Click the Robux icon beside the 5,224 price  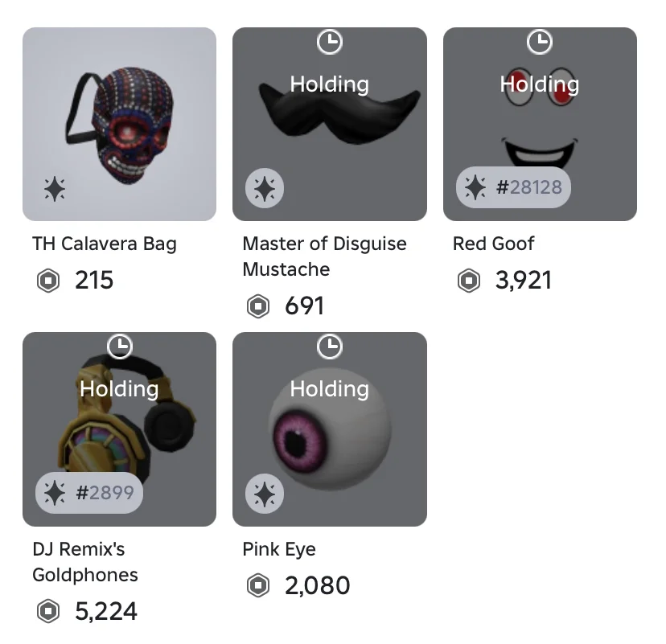[48, 611]
